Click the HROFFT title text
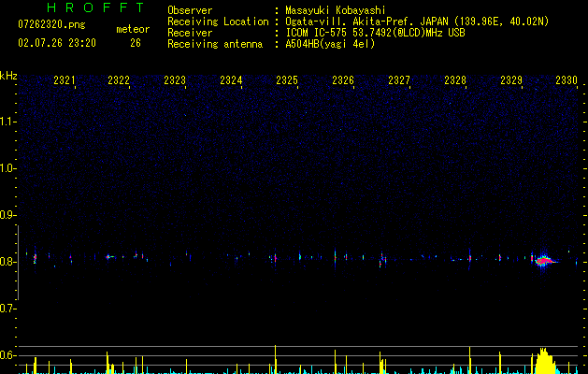Screen dimensions: 588x374 (x=96, y=7)
